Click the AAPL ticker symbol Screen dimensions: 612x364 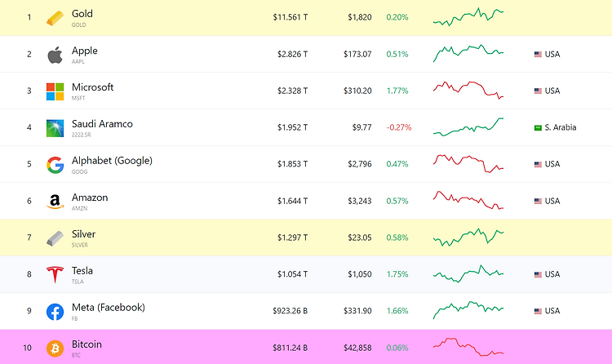78,61
